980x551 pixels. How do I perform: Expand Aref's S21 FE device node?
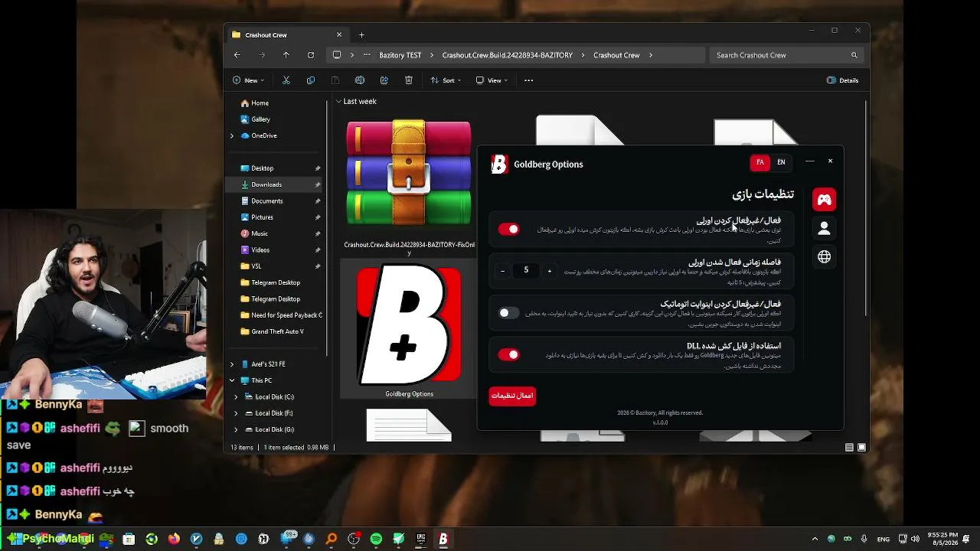coord(232,364)
